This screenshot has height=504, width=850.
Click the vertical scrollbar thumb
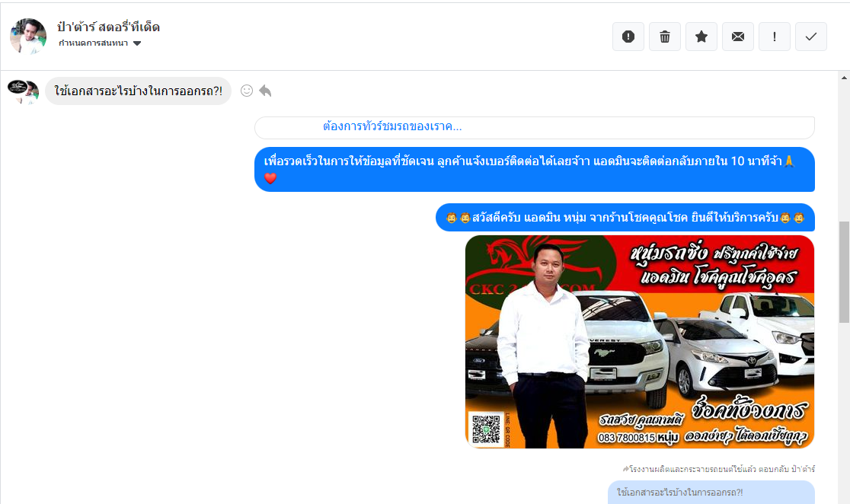tap(843, 270)
